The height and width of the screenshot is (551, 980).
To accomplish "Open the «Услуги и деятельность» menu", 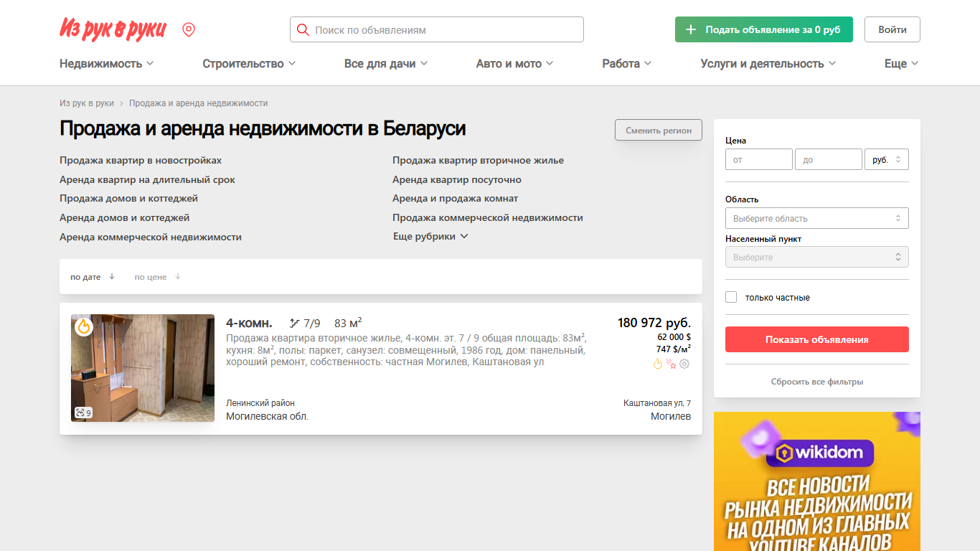I will 768,63.
